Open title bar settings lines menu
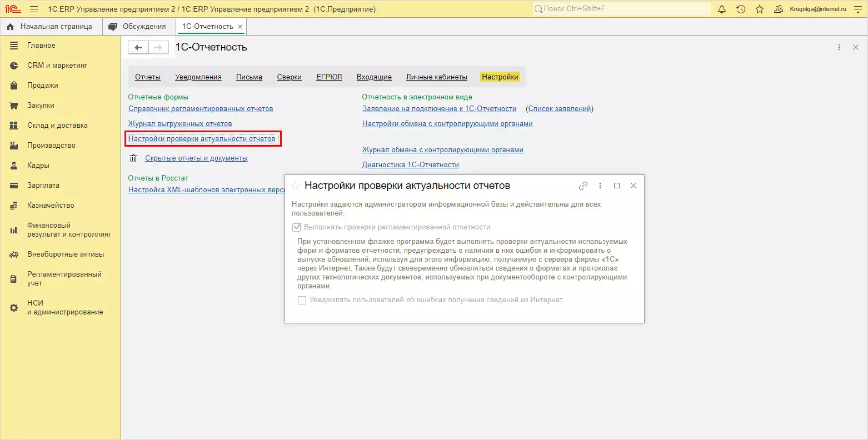 [x=858, y=9]
